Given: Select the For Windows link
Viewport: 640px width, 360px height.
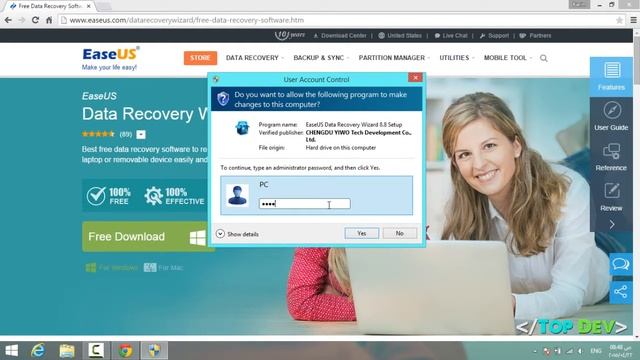Looking at the screenshot, I should [111, 267].
